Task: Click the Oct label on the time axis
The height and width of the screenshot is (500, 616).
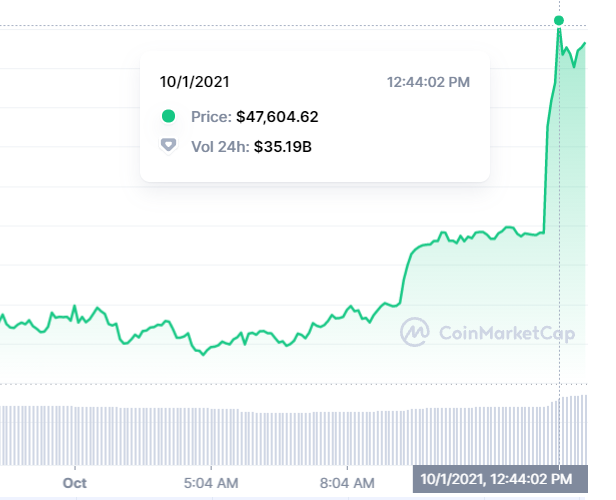Action: 75,482
